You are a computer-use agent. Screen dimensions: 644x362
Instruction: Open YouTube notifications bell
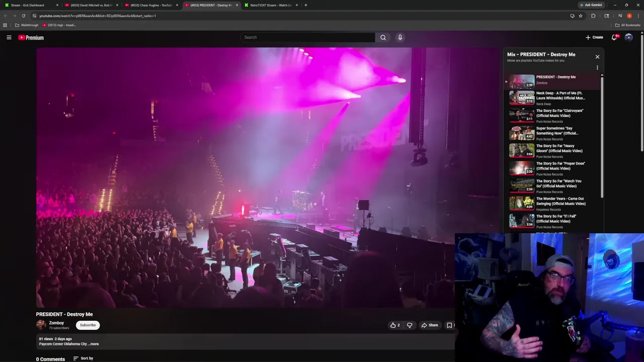pyautogui.click(x=614, y=37)
